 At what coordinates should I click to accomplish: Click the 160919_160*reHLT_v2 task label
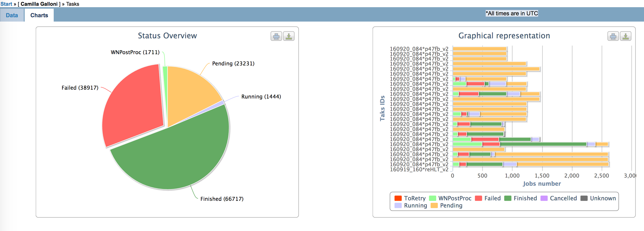coord(419,170)
